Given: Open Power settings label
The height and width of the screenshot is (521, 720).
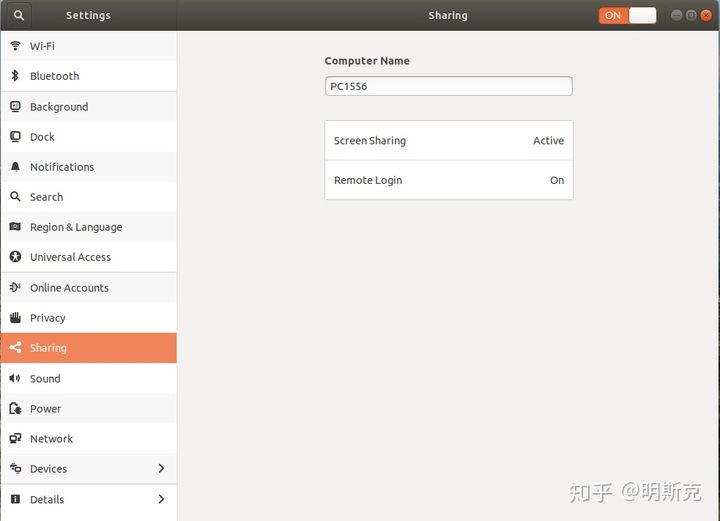Looking at the screenshot, I should point(45,409).
